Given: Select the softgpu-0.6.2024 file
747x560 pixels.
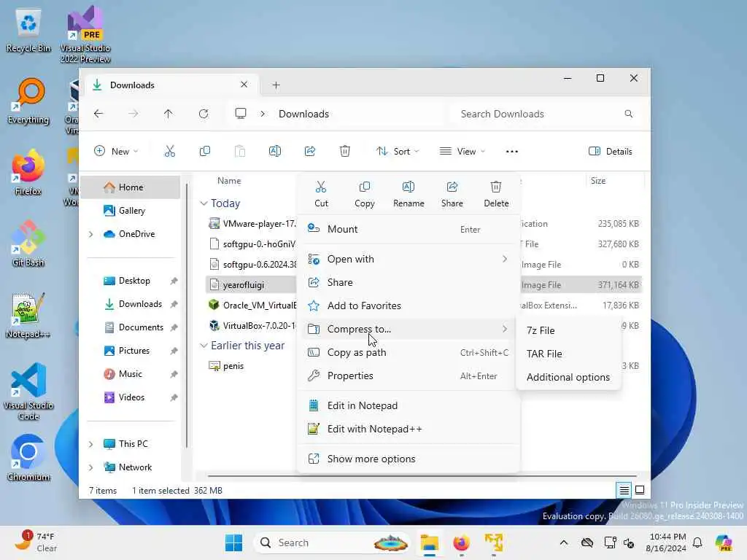Looking at the screenshot, I should click(252, 264).
